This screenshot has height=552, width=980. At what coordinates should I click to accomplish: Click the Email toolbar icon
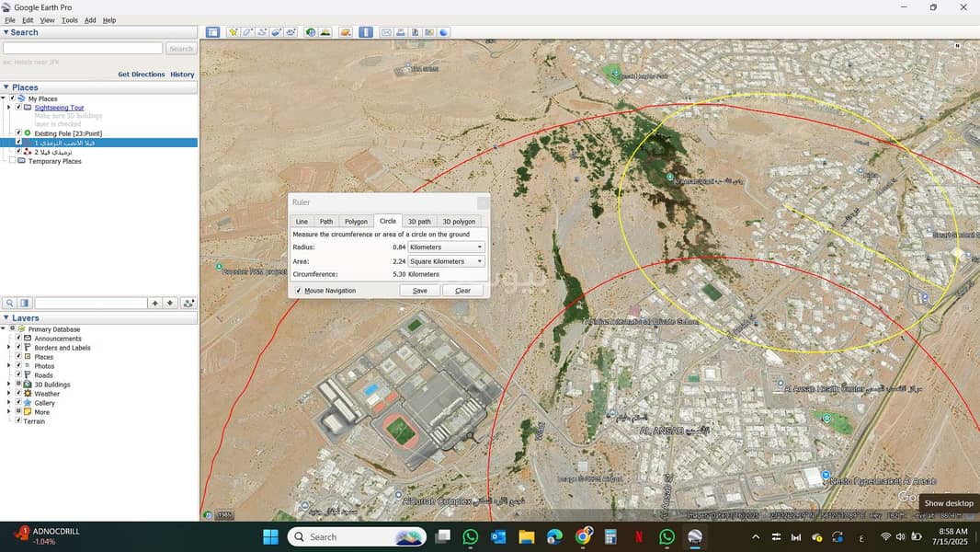(386, 32)
